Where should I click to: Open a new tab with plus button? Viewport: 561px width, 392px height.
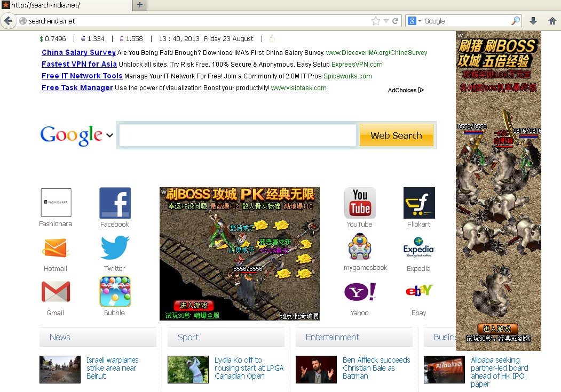point(140,5)
